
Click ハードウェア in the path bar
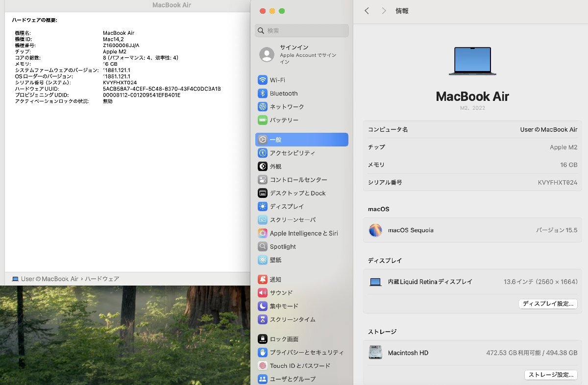102,279
